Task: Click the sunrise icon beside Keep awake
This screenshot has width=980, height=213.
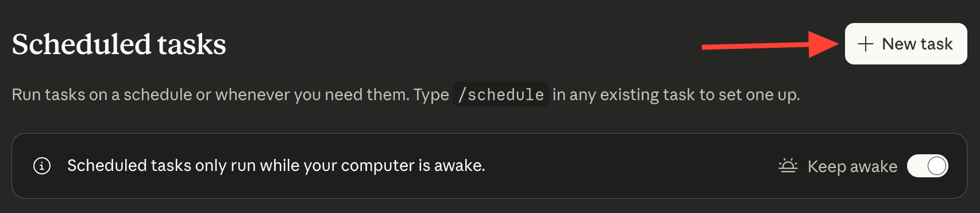Action: tap(788, 166)
